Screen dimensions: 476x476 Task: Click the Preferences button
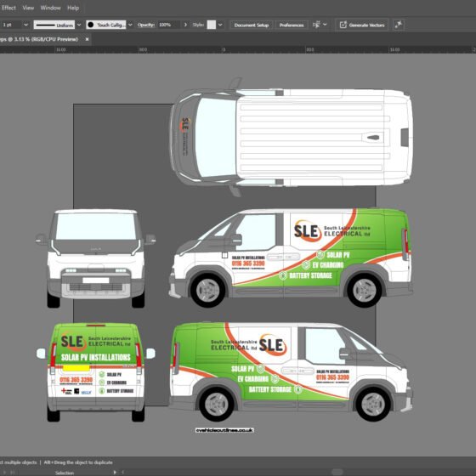click(x=292, y=25)
